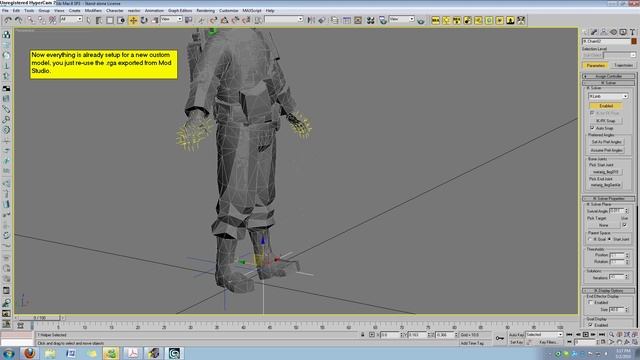Viewport: 640px width, 360px height.
Task: Open the Named Selection Sets dropdown
Action: click(x=284, y=19)
